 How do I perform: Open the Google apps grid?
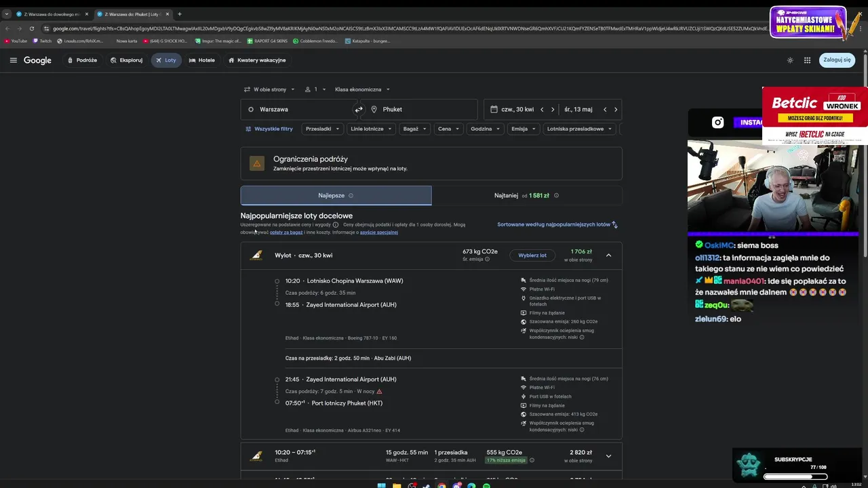(x=807, y=60)
